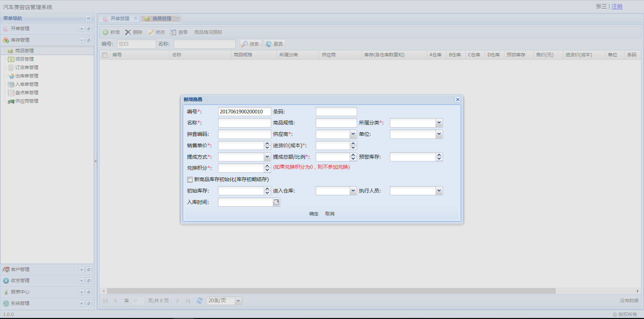
Task: Click the 取消 cancel button
Action: 330,214
